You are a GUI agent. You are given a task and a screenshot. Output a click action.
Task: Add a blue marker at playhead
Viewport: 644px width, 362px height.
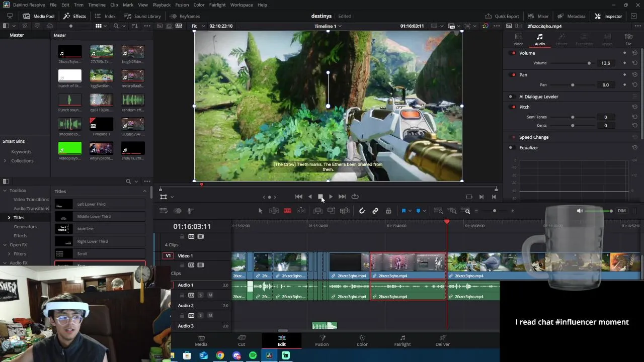418,211
